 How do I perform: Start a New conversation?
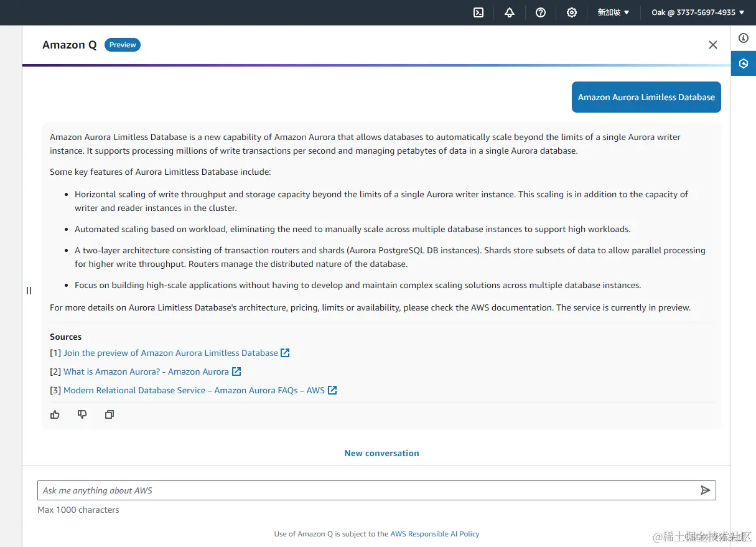coord(381,453)
